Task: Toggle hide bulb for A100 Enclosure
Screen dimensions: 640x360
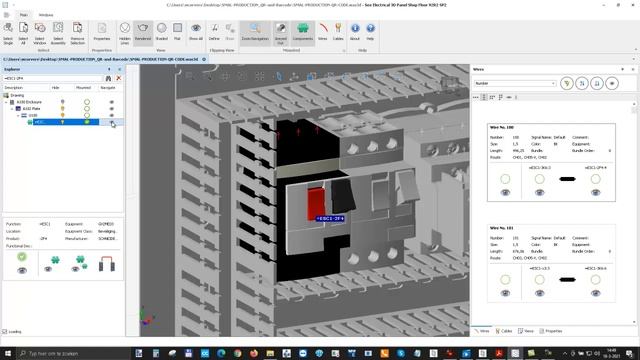Action: point(62,102)
